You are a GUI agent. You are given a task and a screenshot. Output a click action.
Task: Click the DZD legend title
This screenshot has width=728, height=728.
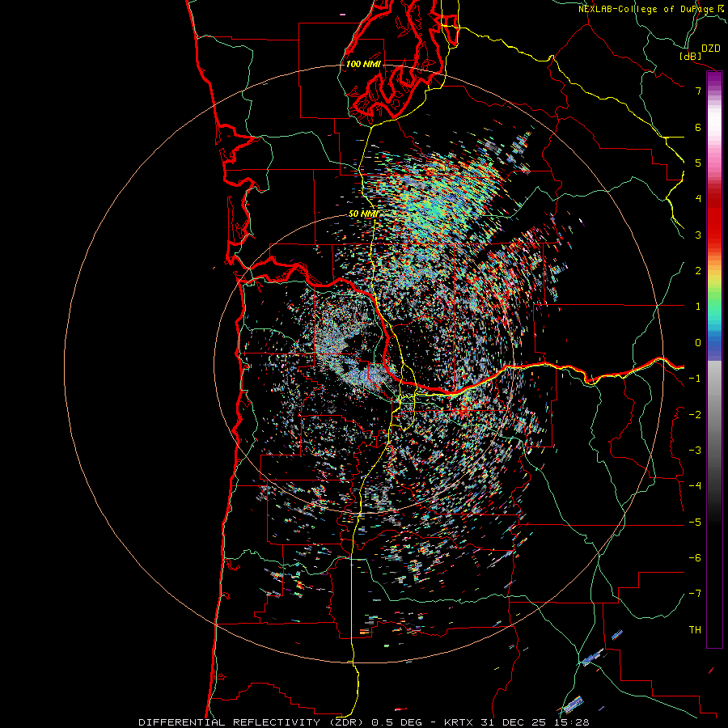pyautogui.click(x=711, y=49)
